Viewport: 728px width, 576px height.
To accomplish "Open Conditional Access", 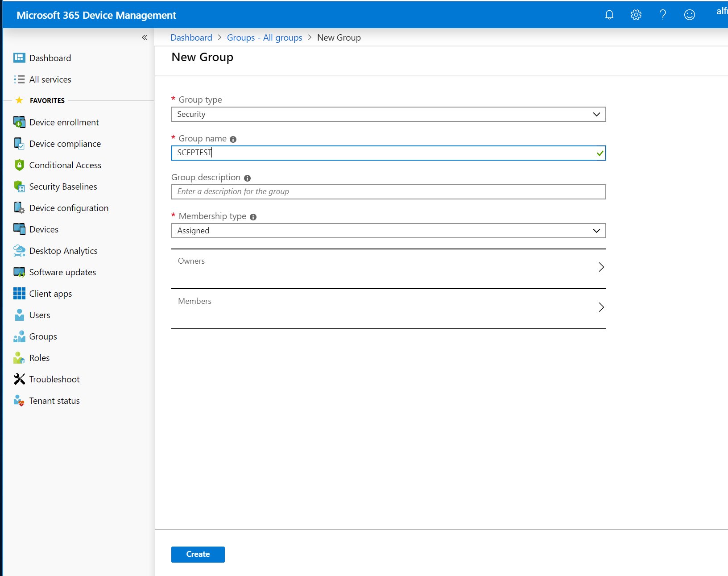I will point(65,165).
